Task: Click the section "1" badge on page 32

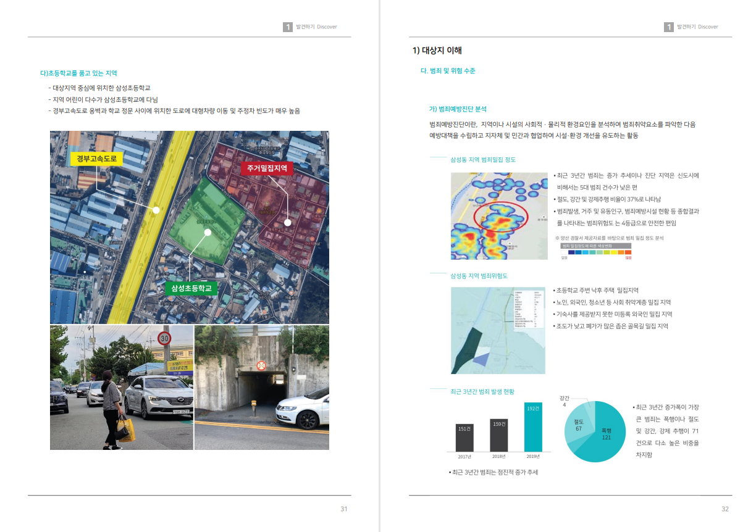Action: [668, 27]
